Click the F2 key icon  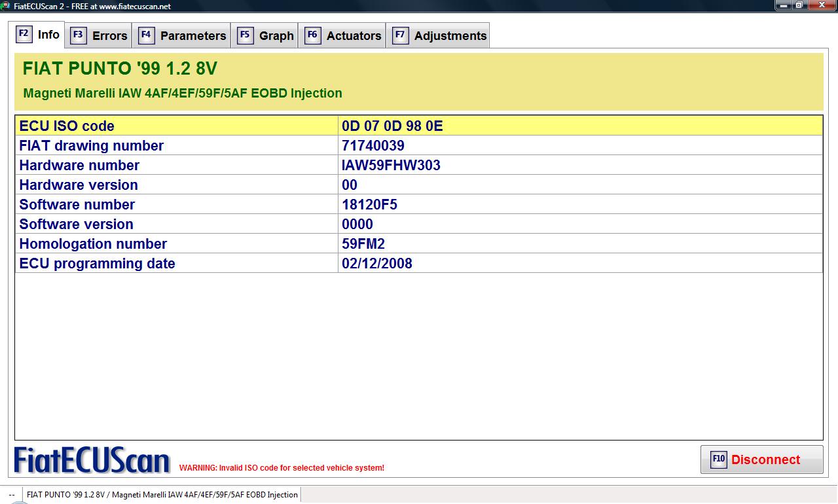click(24, 33)
